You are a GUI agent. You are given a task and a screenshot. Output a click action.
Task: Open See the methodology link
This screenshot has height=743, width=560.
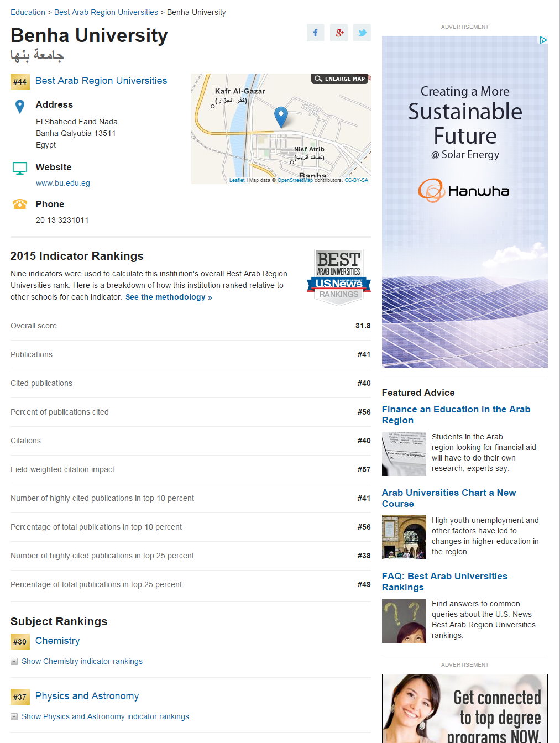coord(169,297)
